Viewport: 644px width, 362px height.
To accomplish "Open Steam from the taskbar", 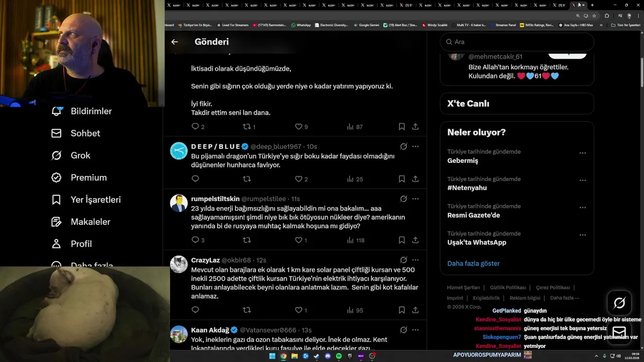I will click(x=316, y=356).
